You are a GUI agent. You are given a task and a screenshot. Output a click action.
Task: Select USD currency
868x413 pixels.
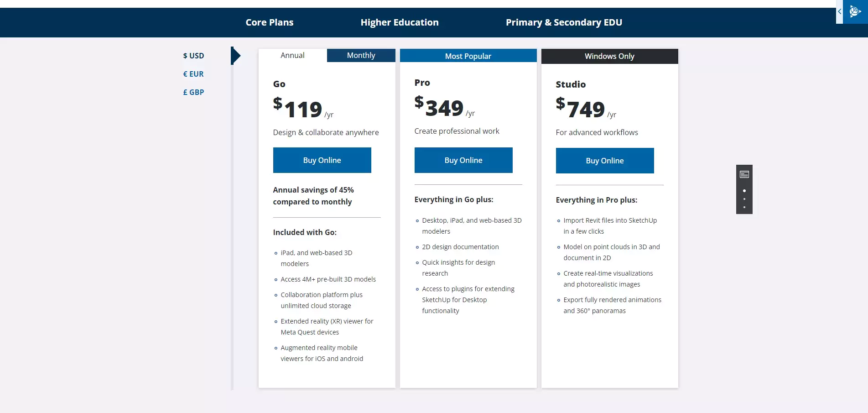193,56
